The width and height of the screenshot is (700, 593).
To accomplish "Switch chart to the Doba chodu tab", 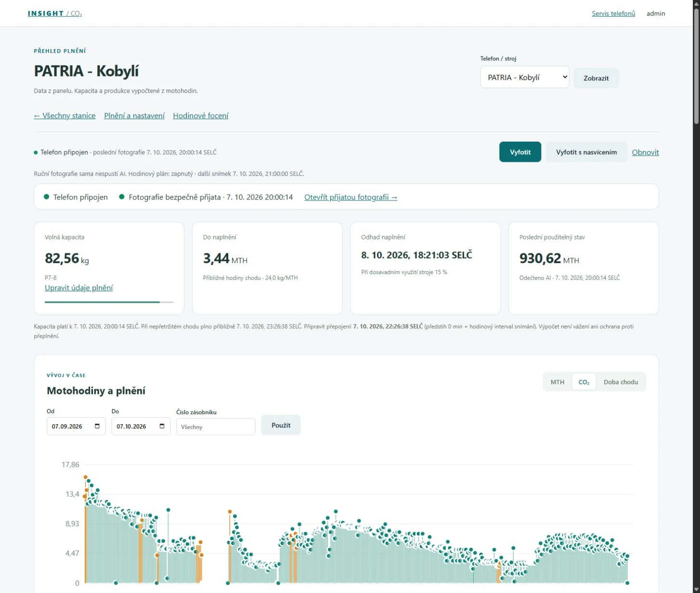I will (621, 382).
